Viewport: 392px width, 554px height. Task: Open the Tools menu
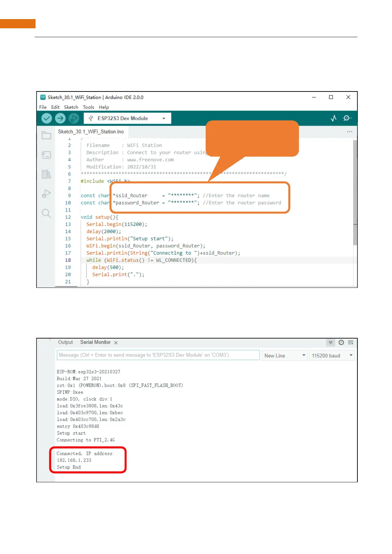coord(89,107)
